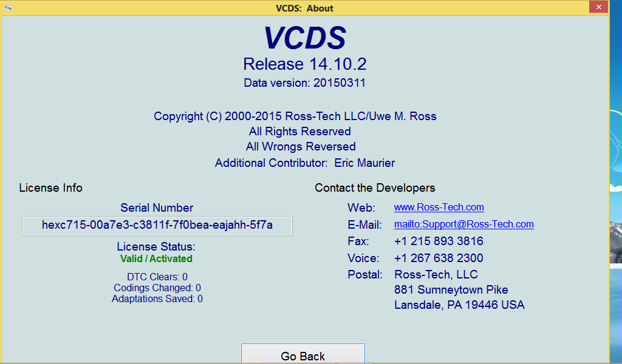Click the '881 Sumneytown Pike' address line

click(x=451, y=289)
